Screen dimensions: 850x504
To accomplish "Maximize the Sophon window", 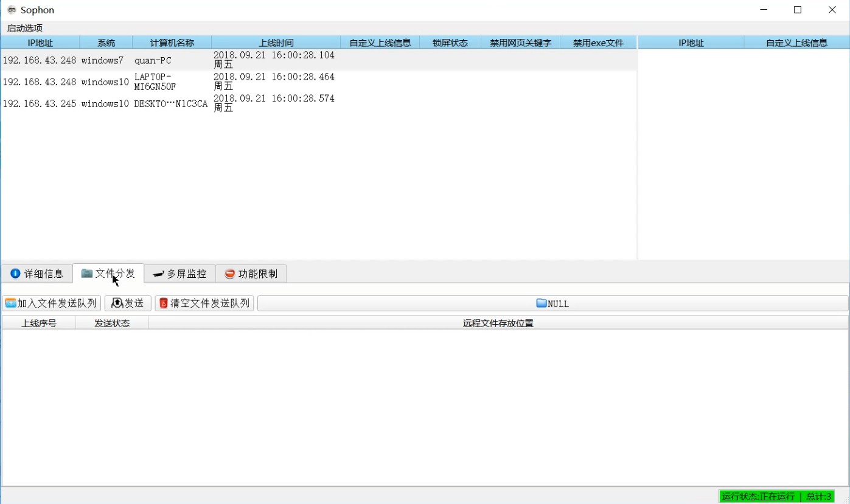I will tap(798, 10).
